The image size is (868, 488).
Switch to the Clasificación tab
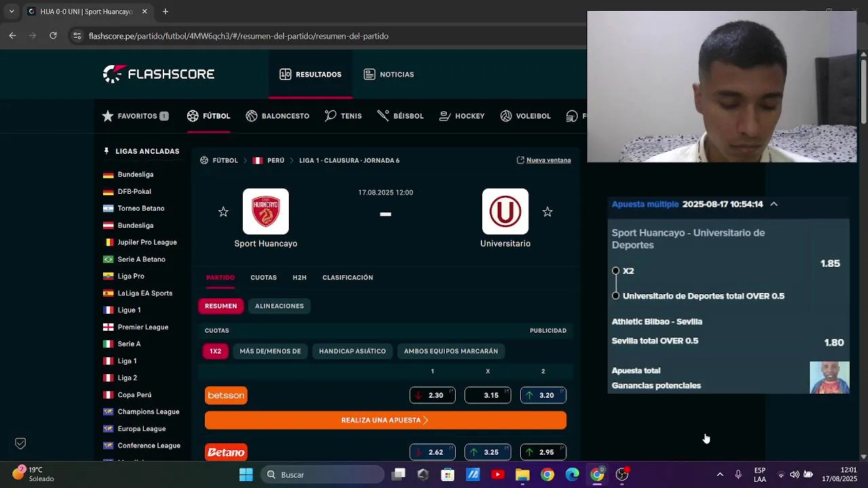point(348,277)
